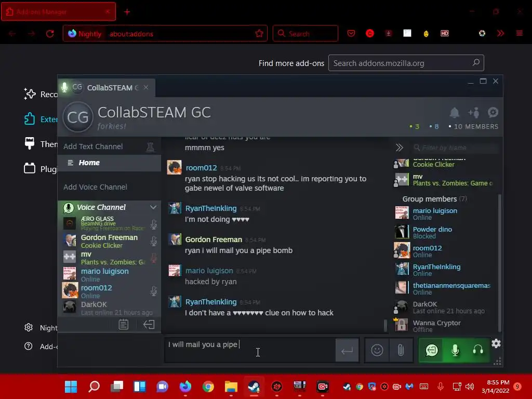Select Wanna Cryptor offline member
The height and width of the screenshot is (399, 532).
point(445,326)
